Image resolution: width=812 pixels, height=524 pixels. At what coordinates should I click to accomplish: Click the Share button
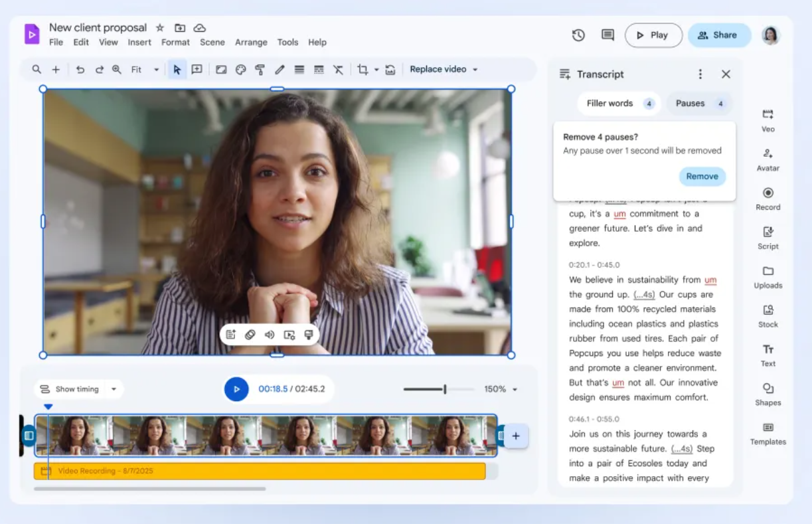(719, 35)
